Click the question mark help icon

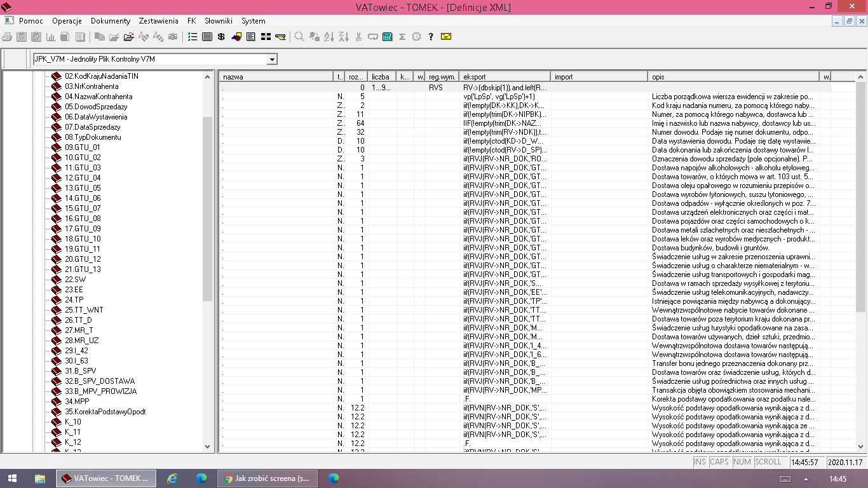point(431,37)
